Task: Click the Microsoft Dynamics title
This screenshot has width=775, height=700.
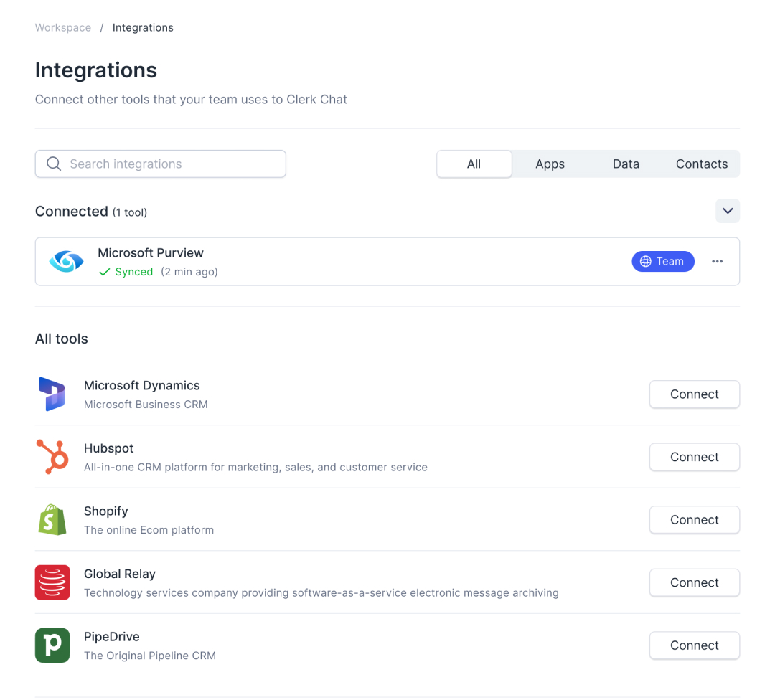Action: [142, 385]
